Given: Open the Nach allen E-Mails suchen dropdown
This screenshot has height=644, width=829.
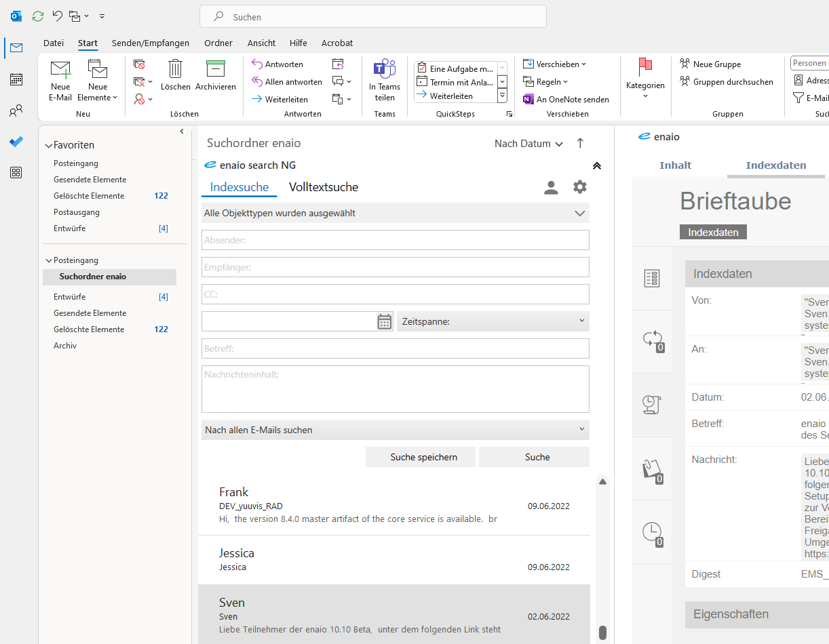Looking at the screenshot, I should [x=395, y=430].
